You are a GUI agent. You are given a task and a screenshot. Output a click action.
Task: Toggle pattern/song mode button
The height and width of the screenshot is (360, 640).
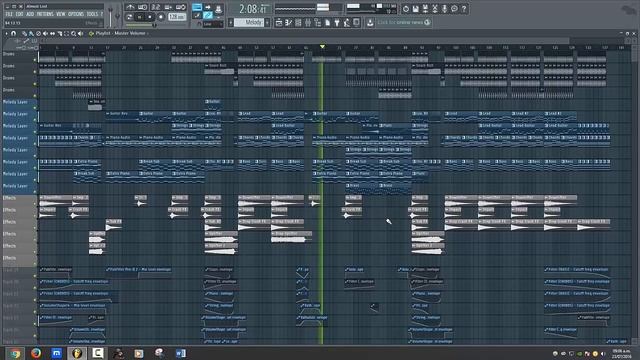click(x=130, y=17)
